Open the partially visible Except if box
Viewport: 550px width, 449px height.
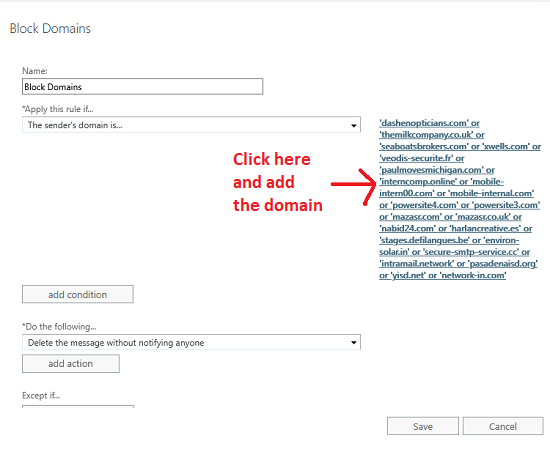[78, 407]
